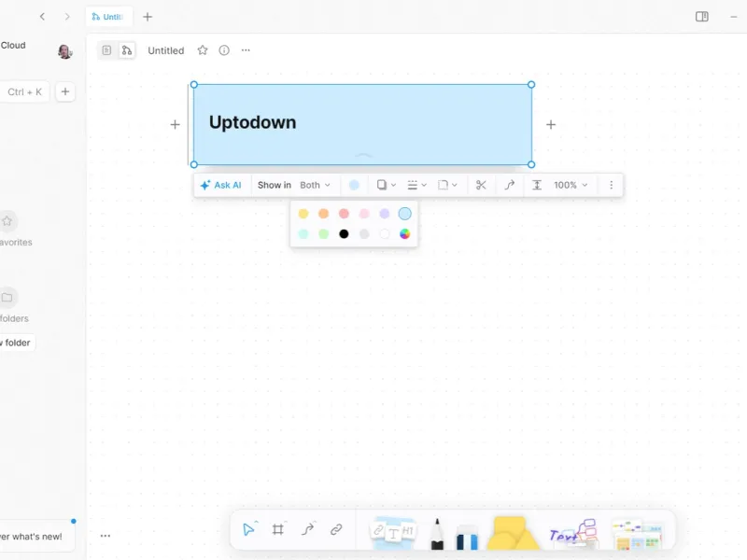Click the auto height size icon
Viewport: 747px width, 560px height.
537,185
